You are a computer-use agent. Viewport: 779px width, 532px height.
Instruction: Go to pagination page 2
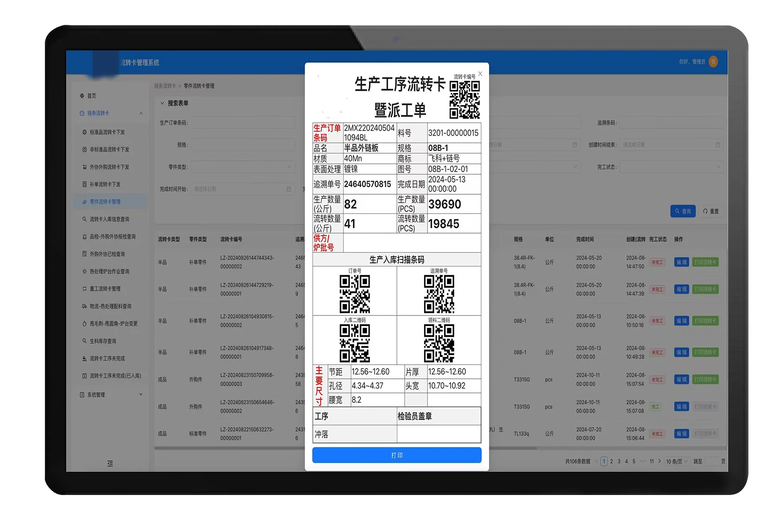pyautogui.click(x=612, y=462)
